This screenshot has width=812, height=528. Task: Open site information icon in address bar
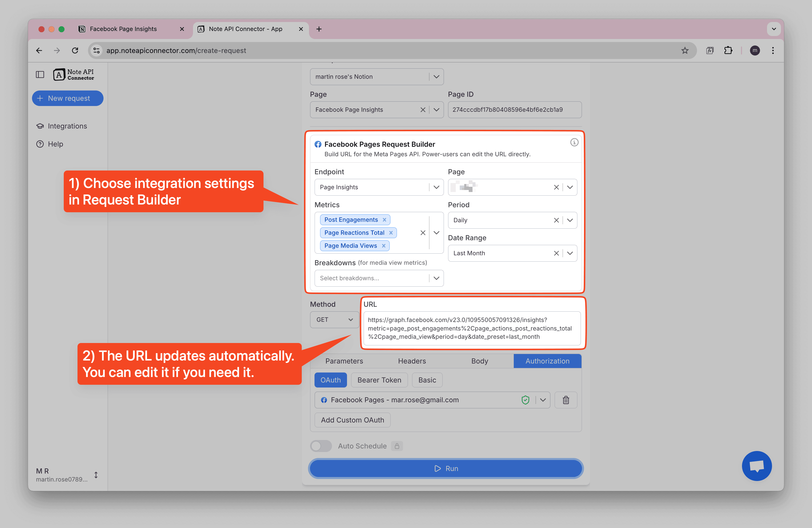coord(96,50)
